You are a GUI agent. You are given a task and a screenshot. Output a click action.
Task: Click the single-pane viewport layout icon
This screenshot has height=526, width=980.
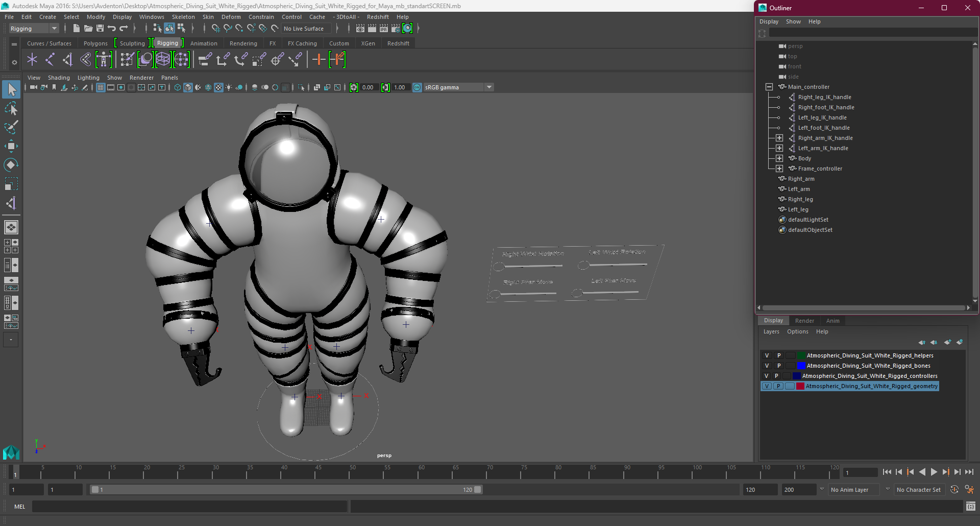(11, 227)
